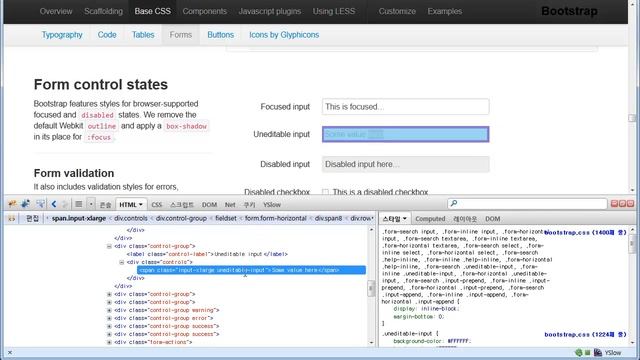The image size is (640, 360).
Task: Open the dropdown arrow after the list icon
Action: click(91, 204)
